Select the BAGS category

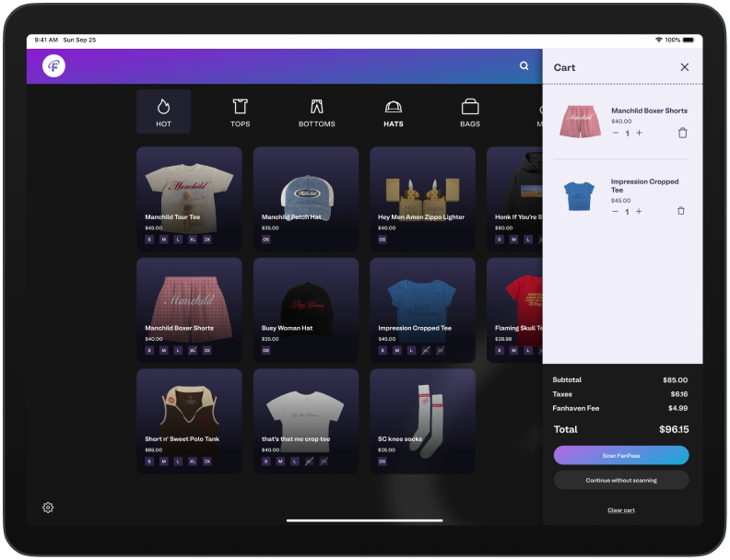point(470,111)
